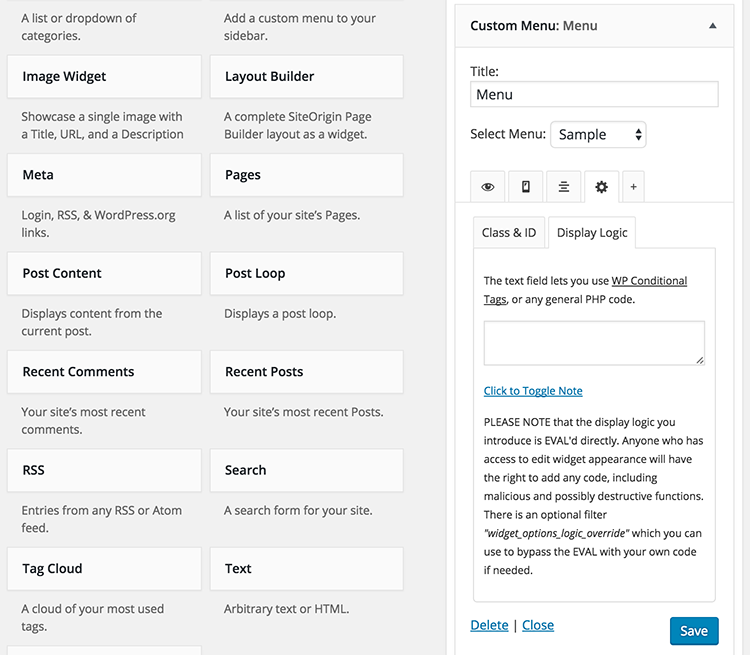Choose the Layout Builder widget

306,77
